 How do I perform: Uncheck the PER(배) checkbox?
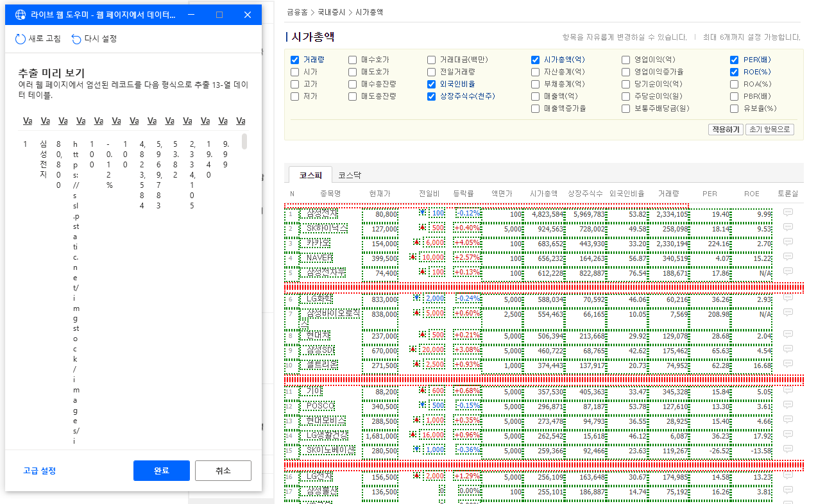[735, 60]
